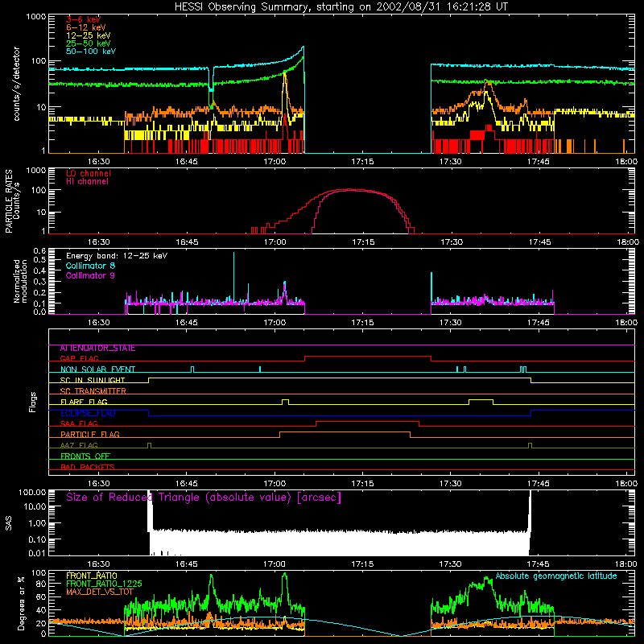This screenshot has width=644, height=644.
Task: Click the SAS axis label
Action: 9,522
